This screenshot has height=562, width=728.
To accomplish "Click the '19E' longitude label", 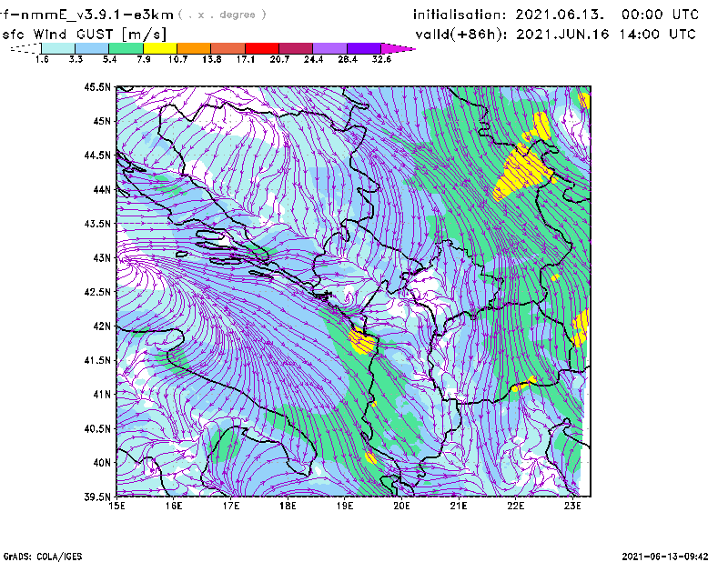I will pos(345,506).
